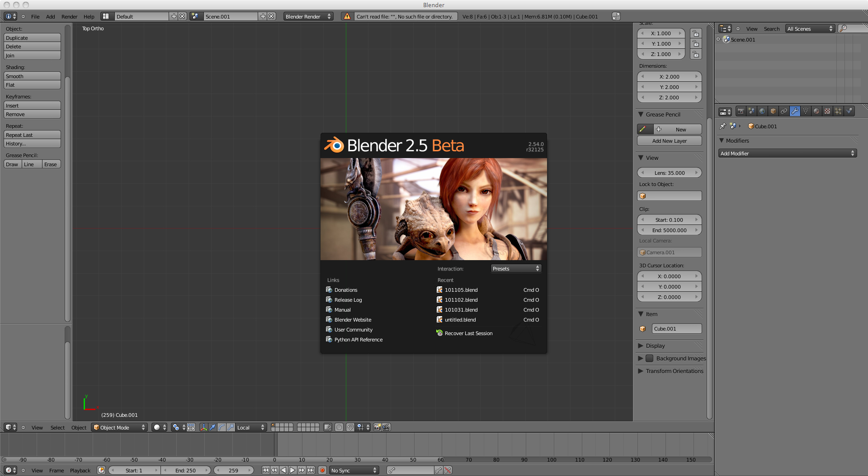Select the Modifiers wrench tab
Viewport: 868px width, 476px height.
(795, 111)
